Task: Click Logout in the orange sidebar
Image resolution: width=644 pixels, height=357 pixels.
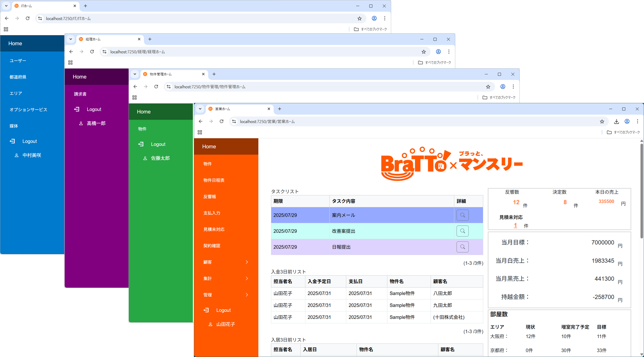Action: [x=223, y=310]
